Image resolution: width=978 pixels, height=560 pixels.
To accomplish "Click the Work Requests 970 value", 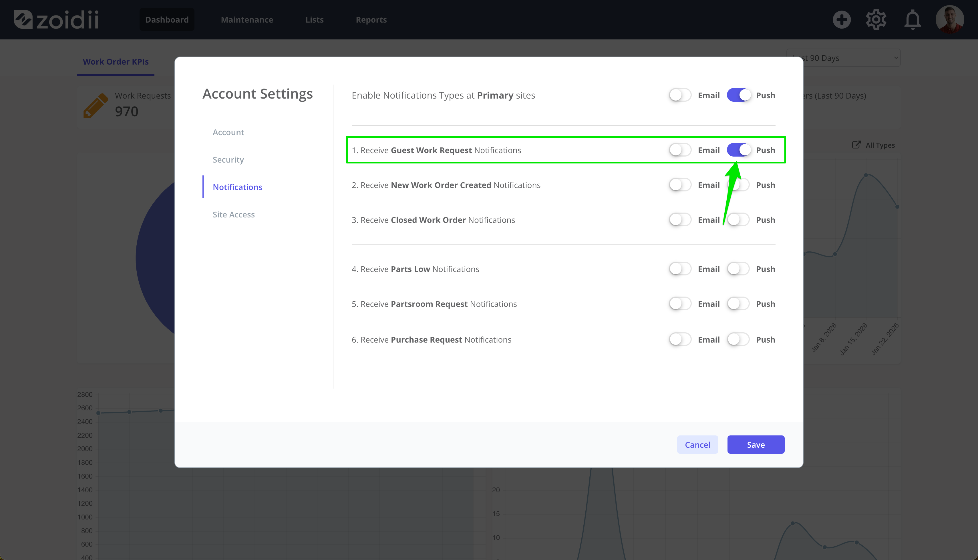I will coord(126,111).
